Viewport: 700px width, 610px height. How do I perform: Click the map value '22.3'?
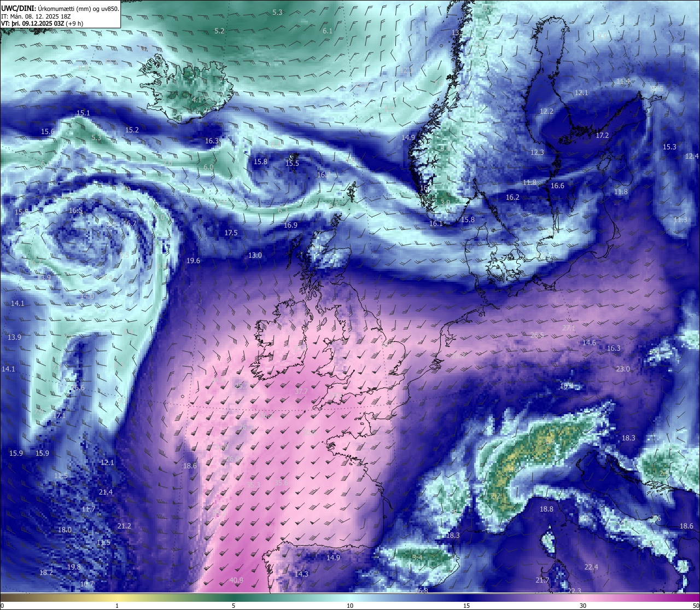point(574,591)
